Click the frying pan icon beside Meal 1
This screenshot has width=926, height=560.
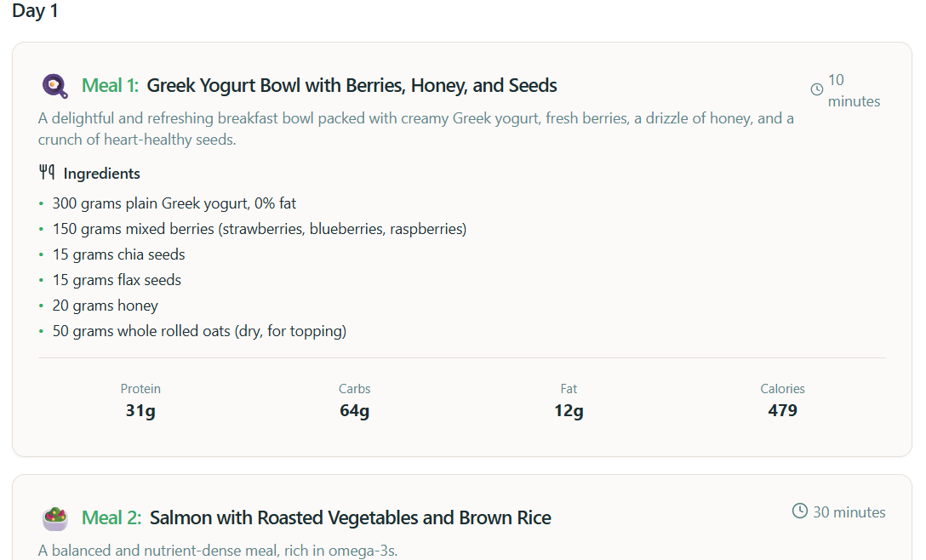pyautogui.click(x=54, y=86)
